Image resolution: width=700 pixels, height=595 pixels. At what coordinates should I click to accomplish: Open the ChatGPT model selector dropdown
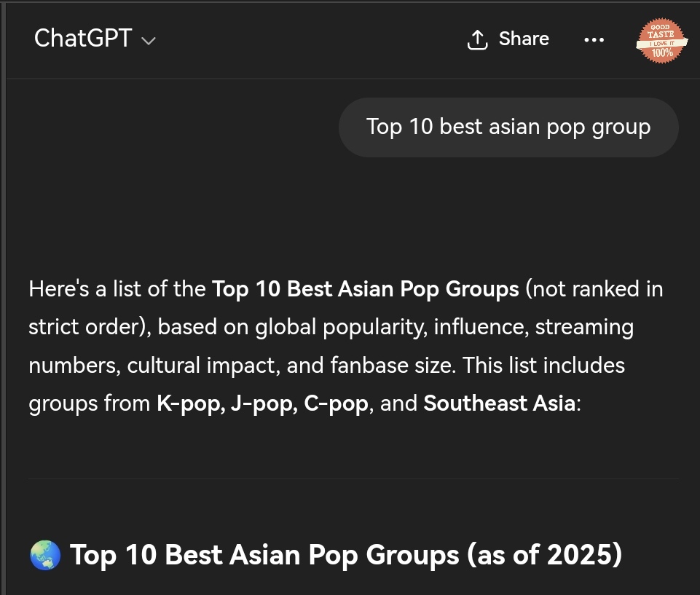[x=95, y=39]
